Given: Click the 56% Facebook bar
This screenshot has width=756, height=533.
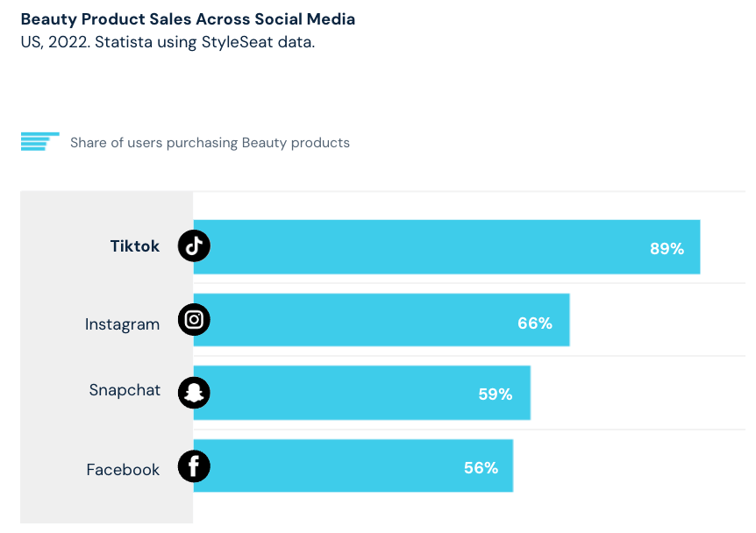Looking at the screenshot, I should [353, 465].
